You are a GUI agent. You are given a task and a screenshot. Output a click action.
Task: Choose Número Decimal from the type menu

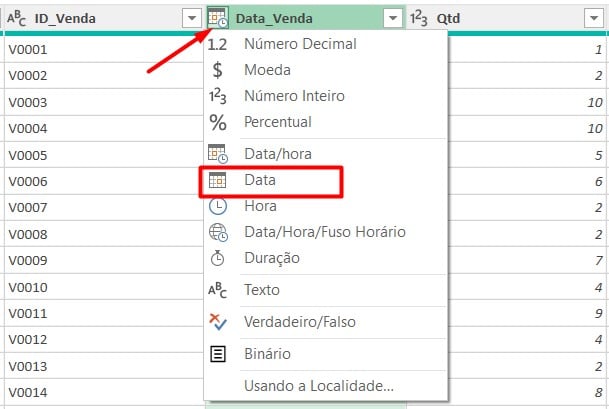[x=300, y=44]
